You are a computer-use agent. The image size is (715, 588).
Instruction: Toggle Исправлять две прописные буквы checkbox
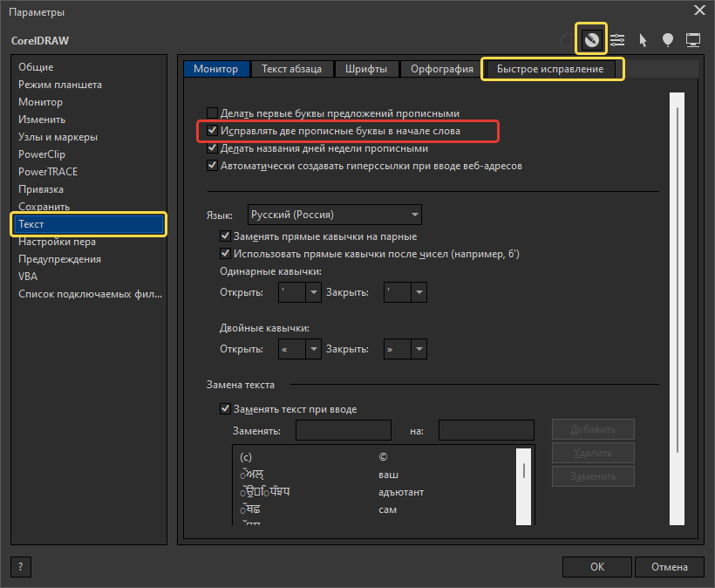(x=212, y=131)
